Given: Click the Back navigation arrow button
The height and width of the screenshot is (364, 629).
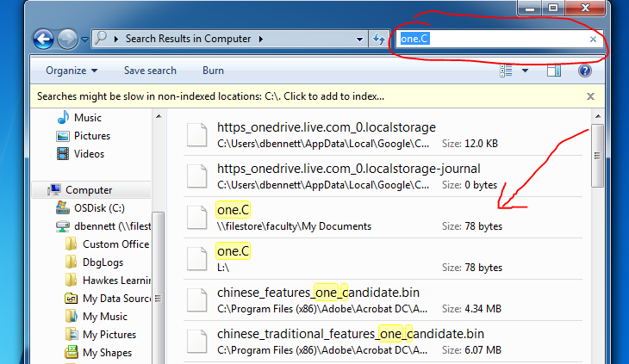Looking at the screenshot, I should click(x=43, y=39).
